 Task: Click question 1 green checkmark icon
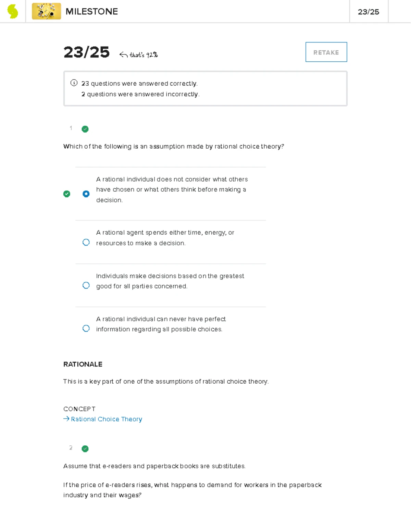[x=85, y=129]
